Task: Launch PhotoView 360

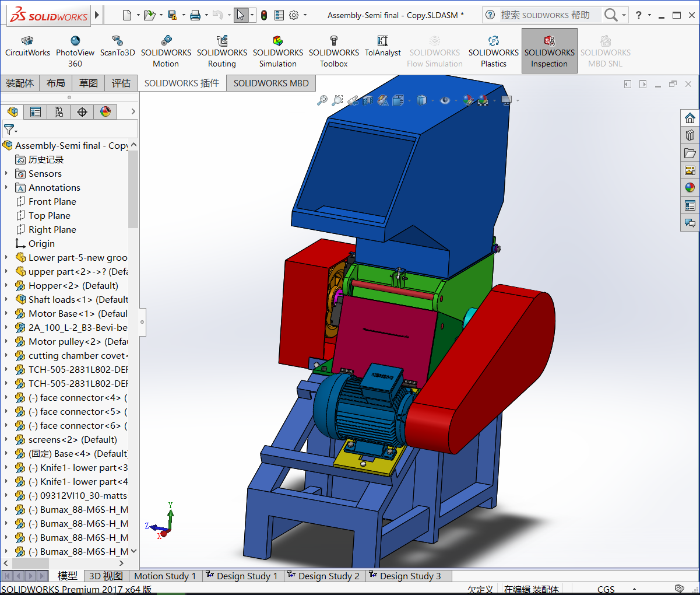Action: tap(75, 51)
